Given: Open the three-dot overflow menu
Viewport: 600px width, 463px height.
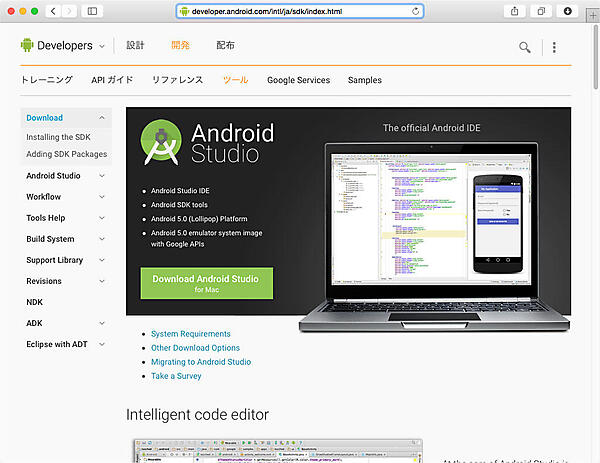Looking at the screenshot, I should (x=554, y=46).
